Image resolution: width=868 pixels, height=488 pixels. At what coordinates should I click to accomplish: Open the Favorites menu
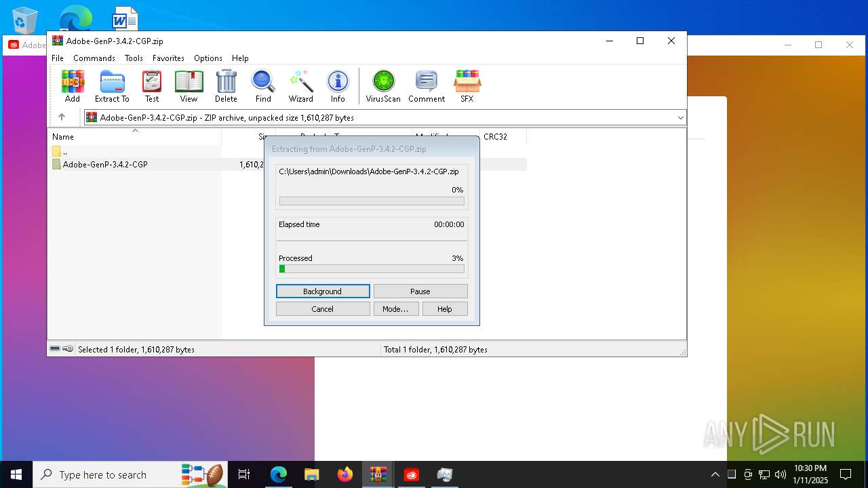pos(168,58)
